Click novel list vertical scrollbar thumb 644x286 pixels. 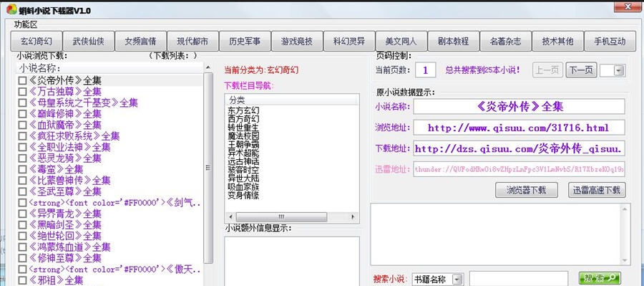(208, 168)
